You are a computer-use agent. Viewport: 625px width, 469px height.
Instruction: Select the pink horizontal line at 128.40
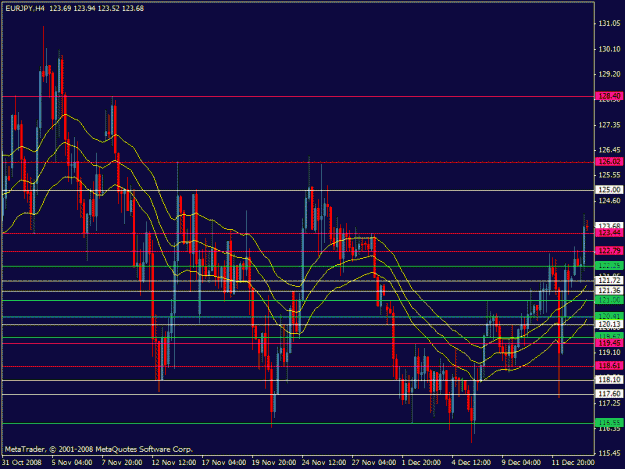298,96
